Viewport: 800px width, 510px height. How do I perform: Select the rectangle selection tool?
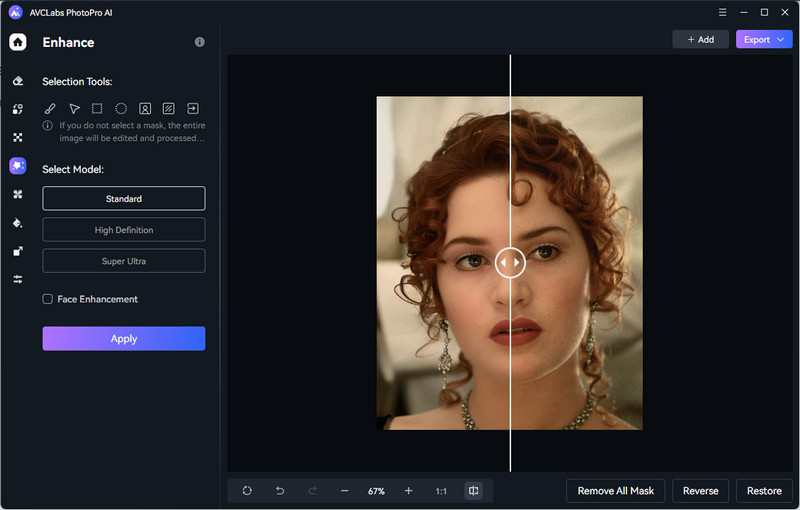(97, 109)
